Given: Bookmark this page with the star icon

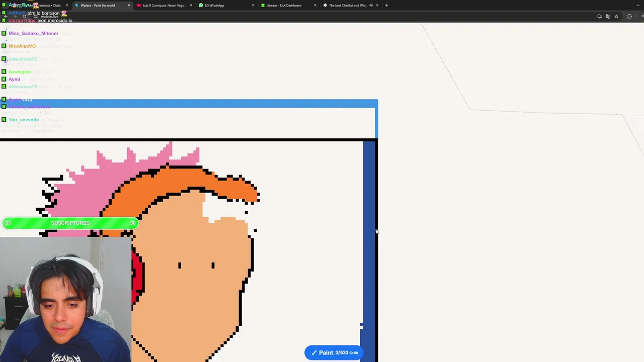Looking at the screenshot, I should point(616,16).
